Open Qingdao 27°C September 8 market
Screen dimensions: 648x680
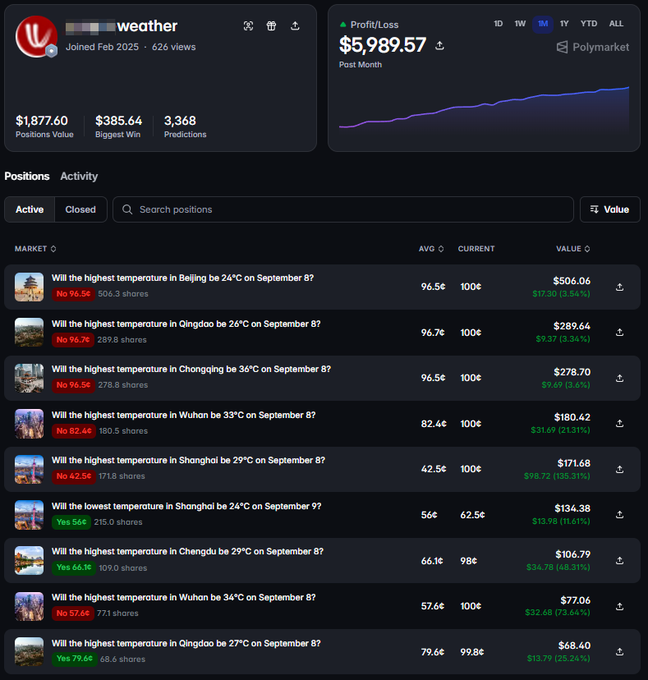coord(186,644)
